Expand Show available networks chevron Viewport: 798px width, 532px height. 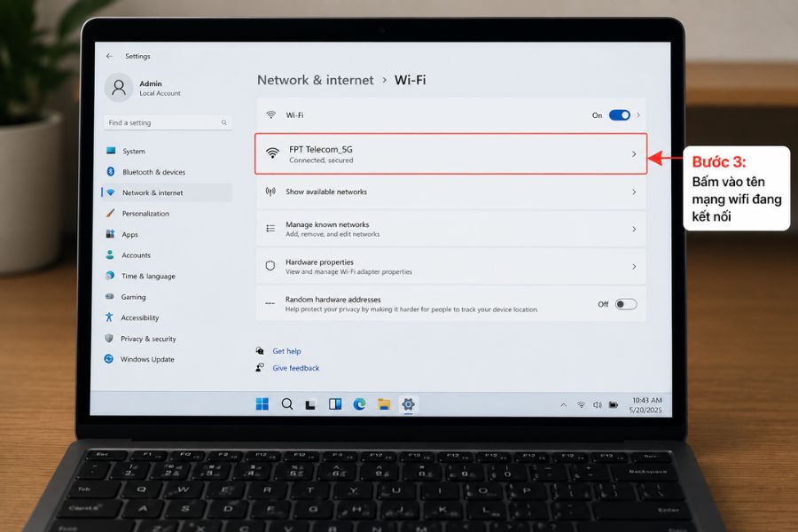pyautogui.click(x=634, y=192)
